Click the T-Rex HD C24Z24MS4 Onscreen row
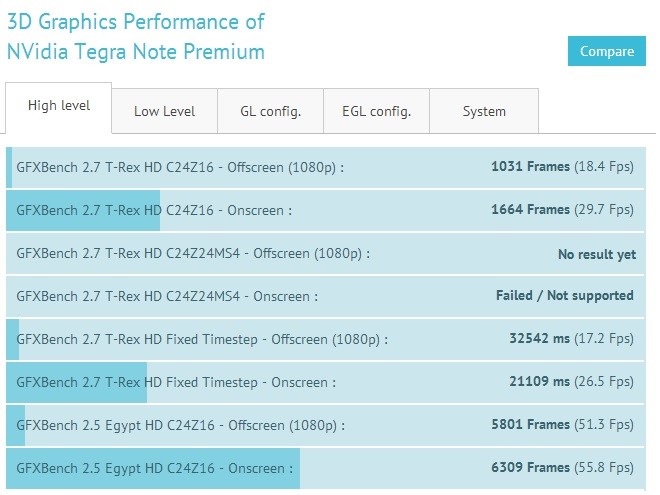Image resolution: width=660 pixels, height=495 pixels. (x=325, y=297)
